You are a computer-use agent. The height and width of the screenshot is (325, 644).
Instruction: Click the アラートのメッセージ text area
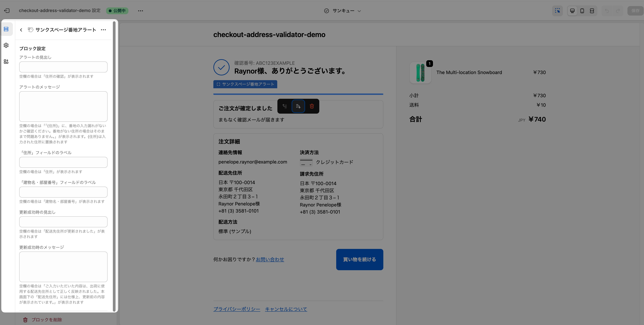(63, 106)
